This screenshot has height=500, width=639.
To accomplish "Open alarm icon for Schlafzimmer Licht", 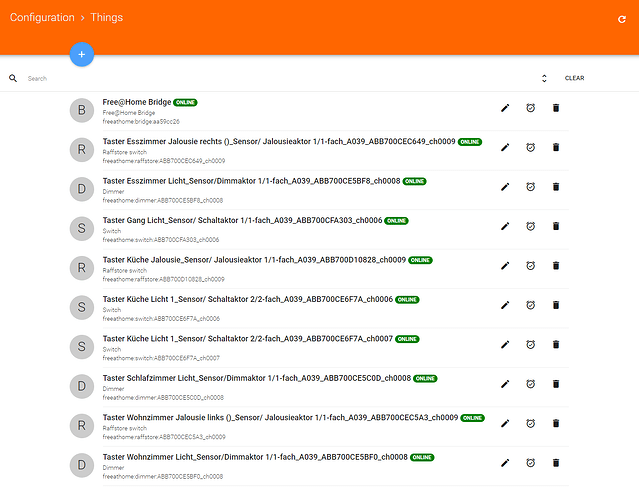I will click(x=530, y=384).
